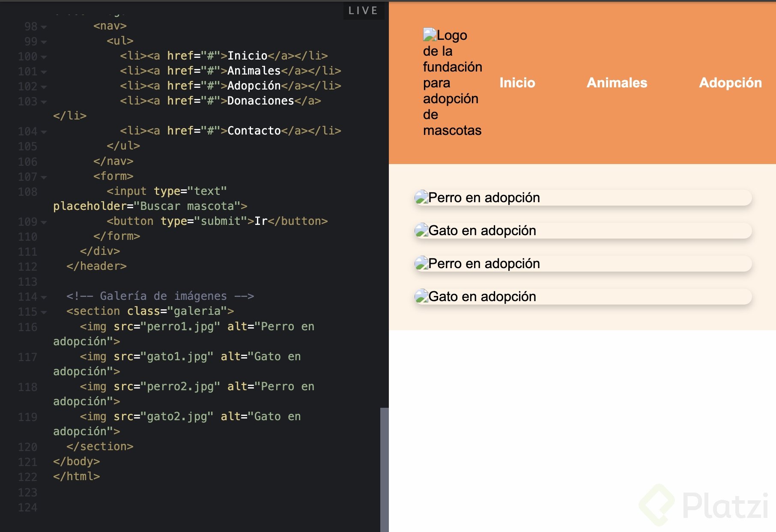Click the "text" type value on line 108
Screen dimensions: 776x532
click(207, 191)
